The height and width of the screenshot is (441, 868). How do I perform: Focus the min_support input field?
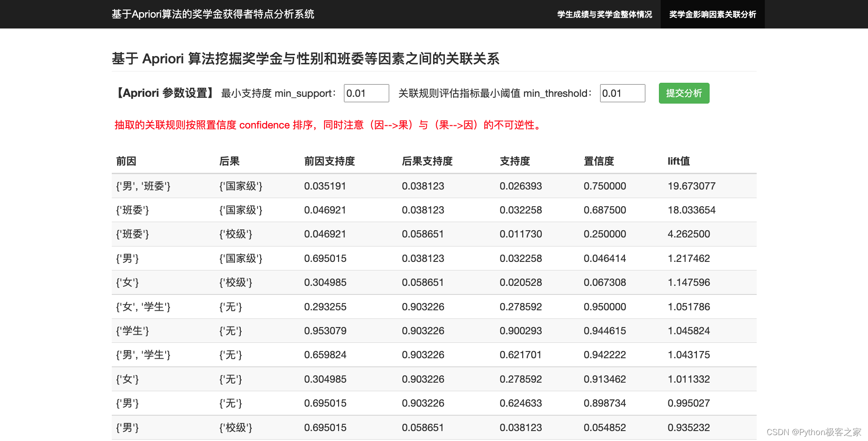tap(366, 93)
